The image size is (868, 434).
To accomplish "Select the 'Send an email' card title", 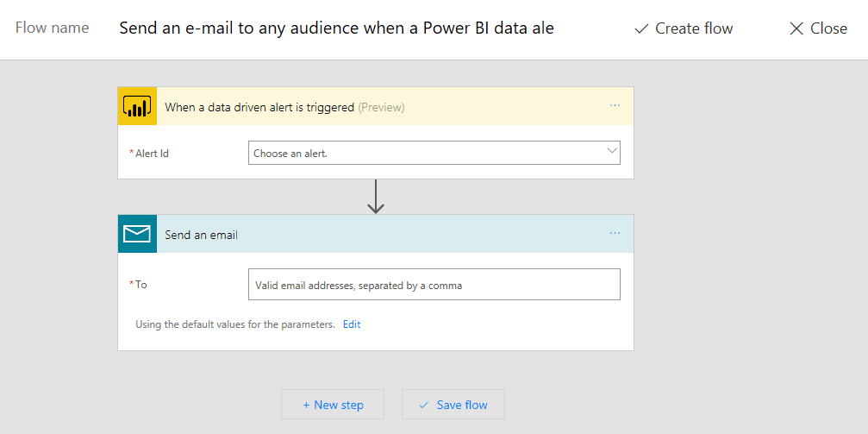I will [x=201, y=235].
